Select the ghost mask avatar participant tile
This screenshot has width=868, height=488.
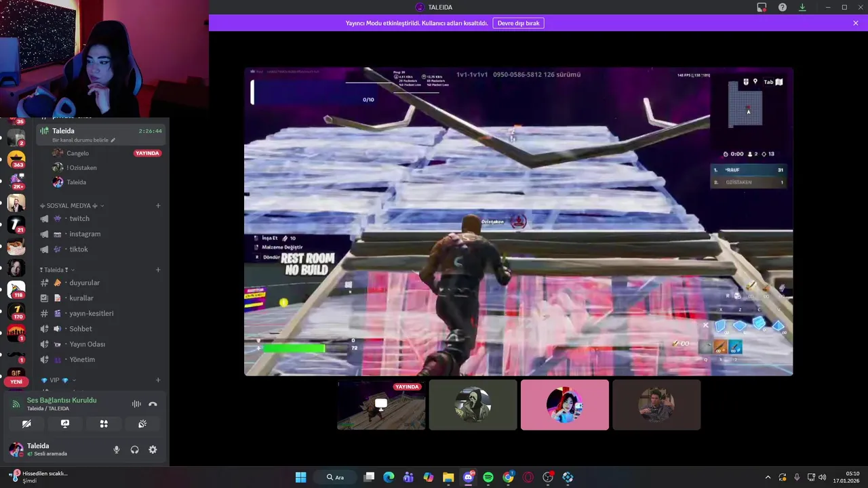pos(473,405)
